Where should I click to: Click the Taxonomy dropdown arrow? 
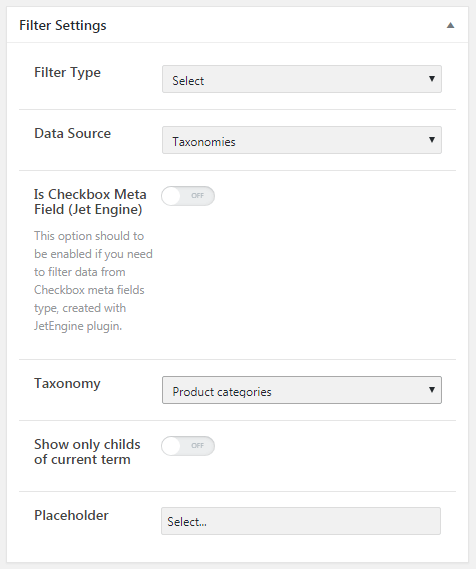pos(431,390)
